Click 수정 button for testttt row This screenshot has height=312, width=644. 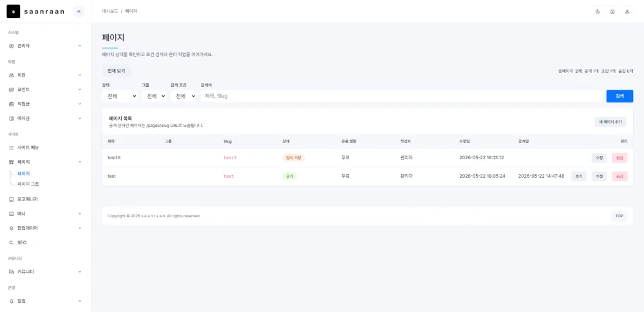[x=599, y=158]
